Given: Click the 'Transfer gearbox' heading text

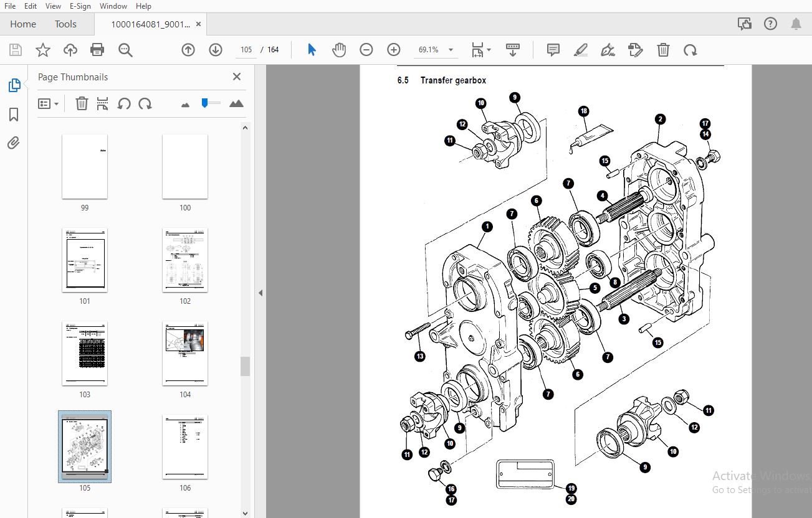Looking at the screenshot, I should [x=453, y=80].
